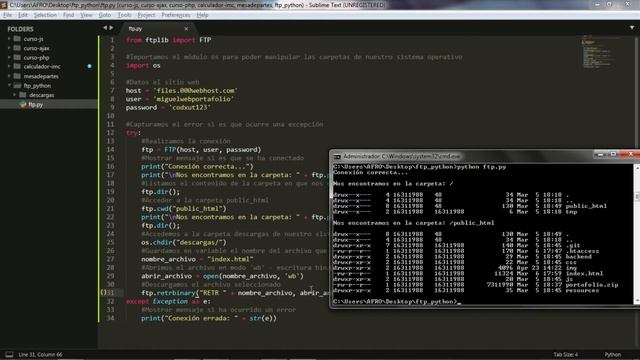The width and height of the screenshot is (640, 360).
Task: Click line number 1 in gutter
Action: click(x=112, y=40)
